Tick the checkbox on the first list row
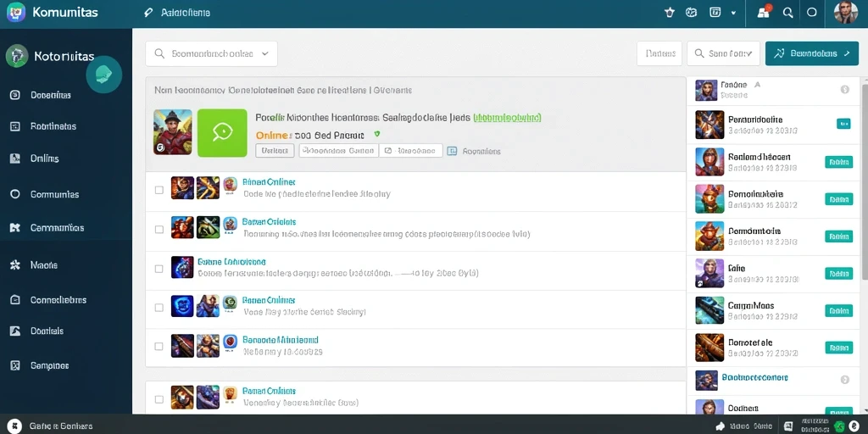This screenshot has width=868, height=434. (x=159, y=190)
